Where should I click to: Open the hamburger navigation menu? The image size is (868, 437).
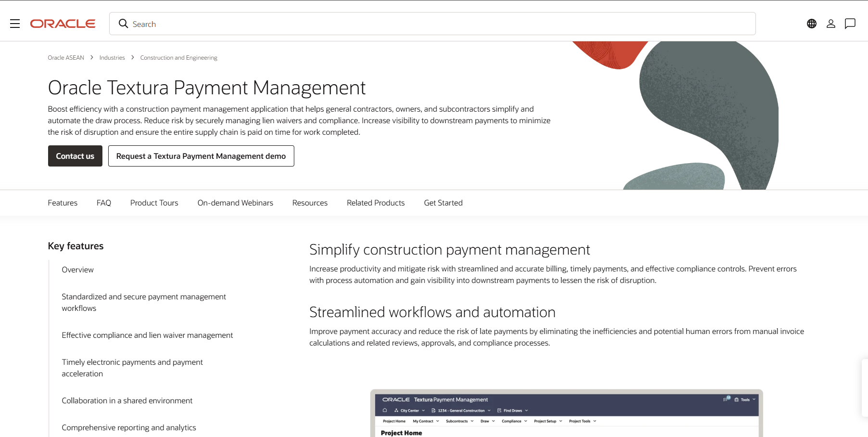click(15, 24)
